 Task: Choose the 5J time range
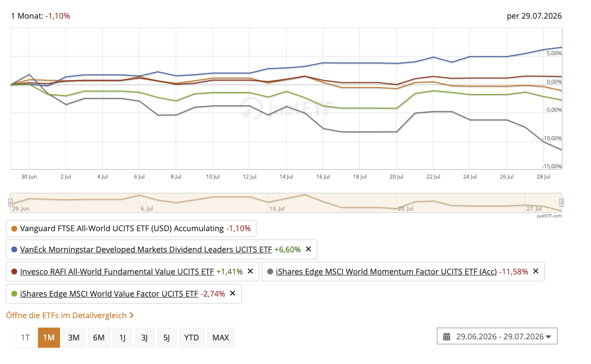pyautogui.click(x=166, y=337)
